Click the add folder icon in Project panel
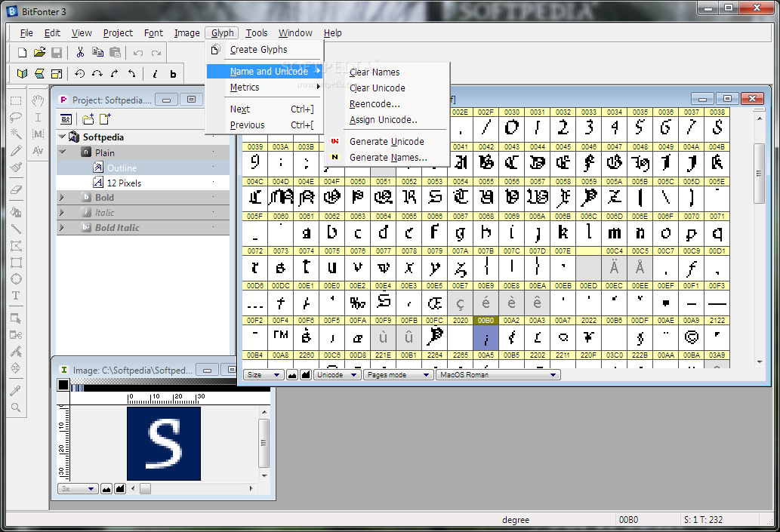 pos(88,119)
